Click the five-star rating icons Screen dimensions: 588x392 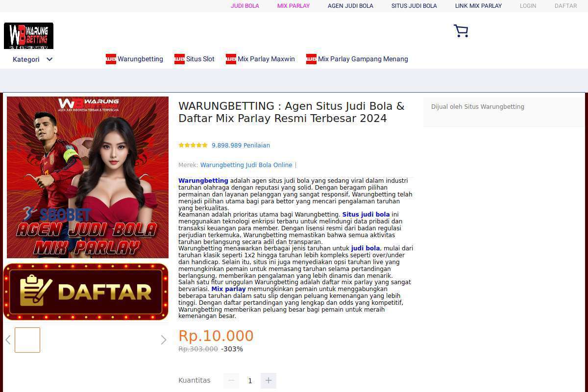click(x=193, y=145)
